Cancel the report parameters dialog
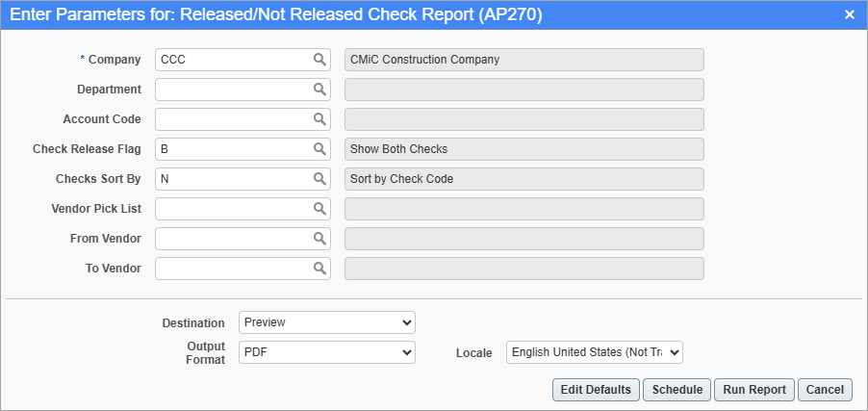This screenshot has width=868, height=411. pyautogui.click(x=825, y=390)
